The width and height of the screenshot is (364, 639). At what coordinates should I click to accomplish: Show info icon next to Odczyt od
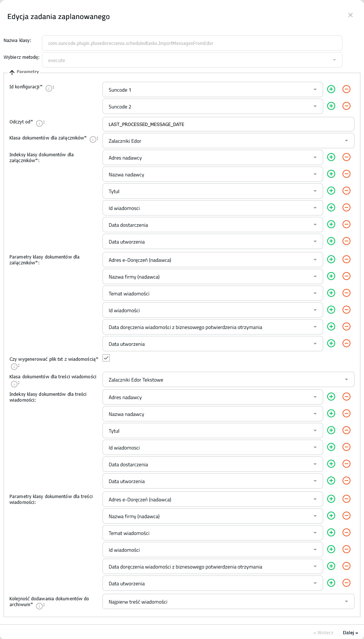point(39,123)
